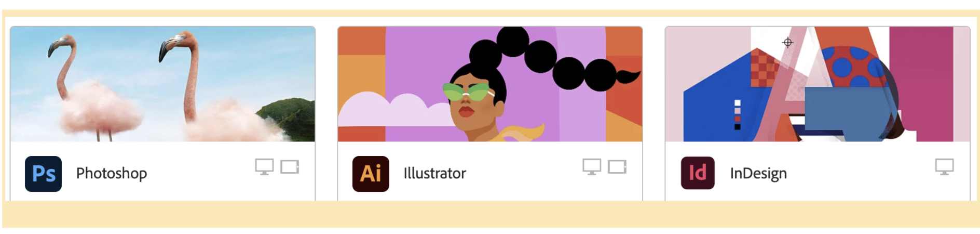This screenshot has height=234, width=980.
Task: Click Illustrator's tablet device icon
Action: 617,167
